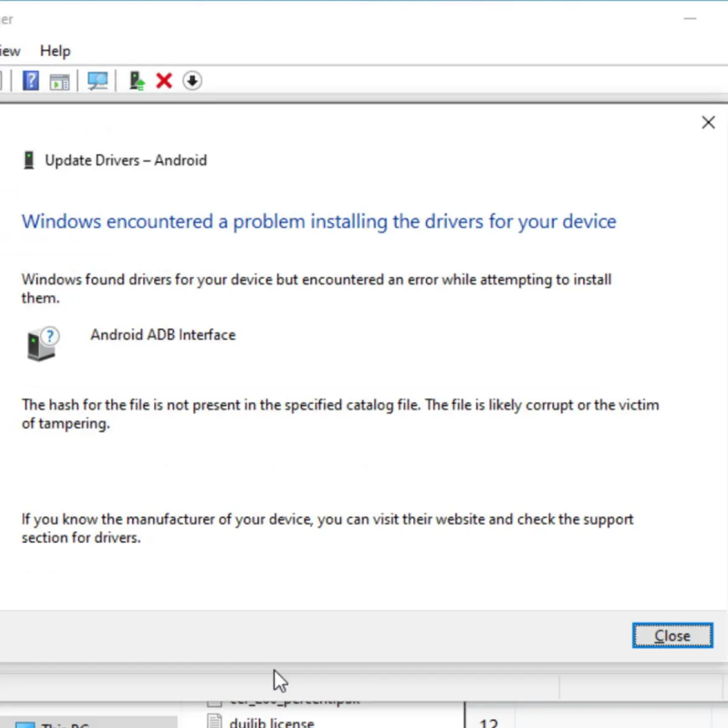Click the manufacturer website support paragraph
Viewport: 728px width, 728px height.
[328, 528]
